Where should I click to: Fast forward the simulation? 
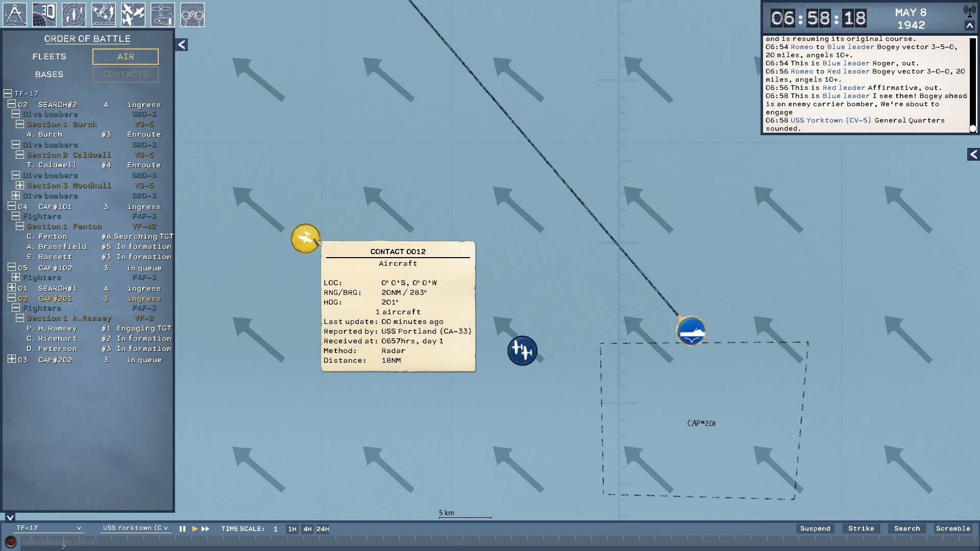pos(206,529)
